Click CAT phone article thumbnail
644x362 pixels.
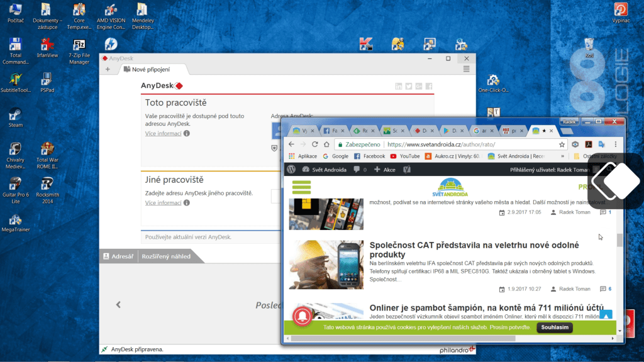point(326,265)
